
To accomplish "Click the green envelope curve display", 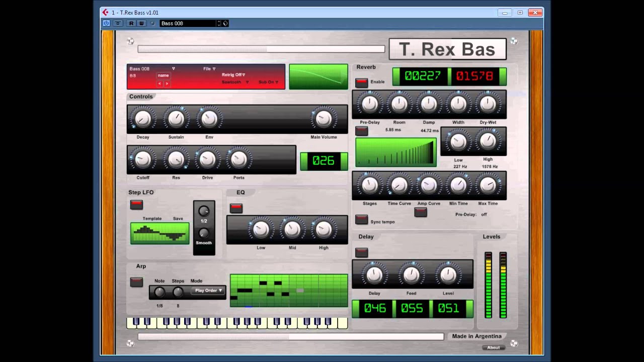I will click(318, 76).
